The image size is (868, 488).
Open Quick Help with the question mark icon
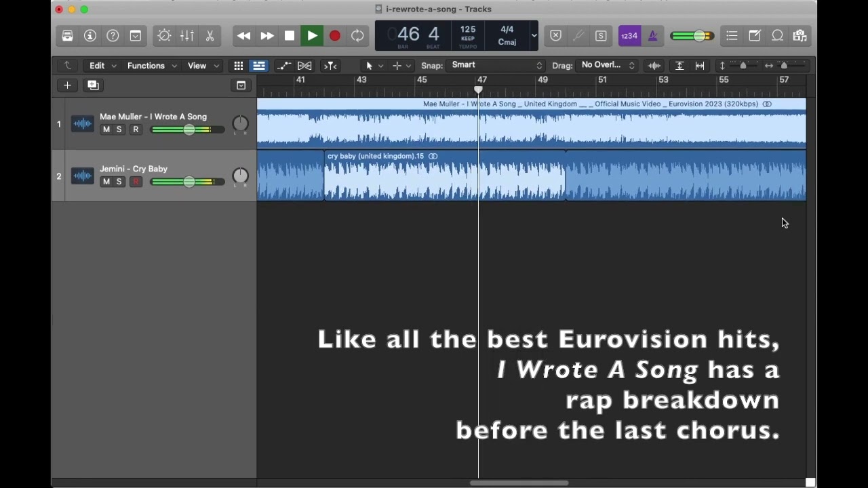coord(113,36)
